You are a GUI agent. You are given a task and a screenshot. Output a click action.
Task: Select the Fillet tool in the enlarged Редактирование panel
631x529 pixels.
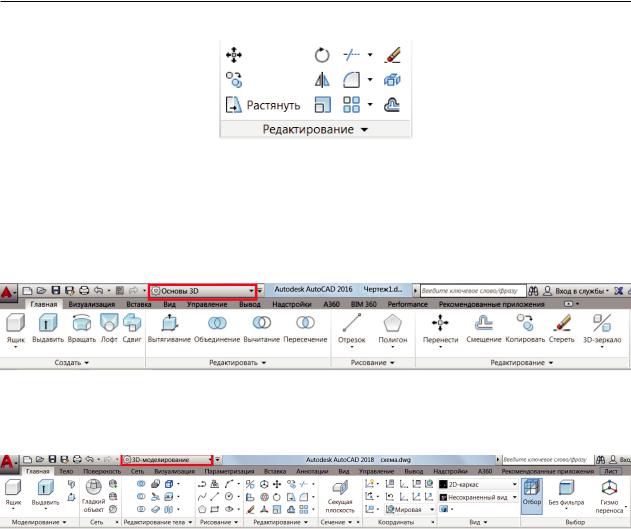pyautogui.click(x=351, y=80)
